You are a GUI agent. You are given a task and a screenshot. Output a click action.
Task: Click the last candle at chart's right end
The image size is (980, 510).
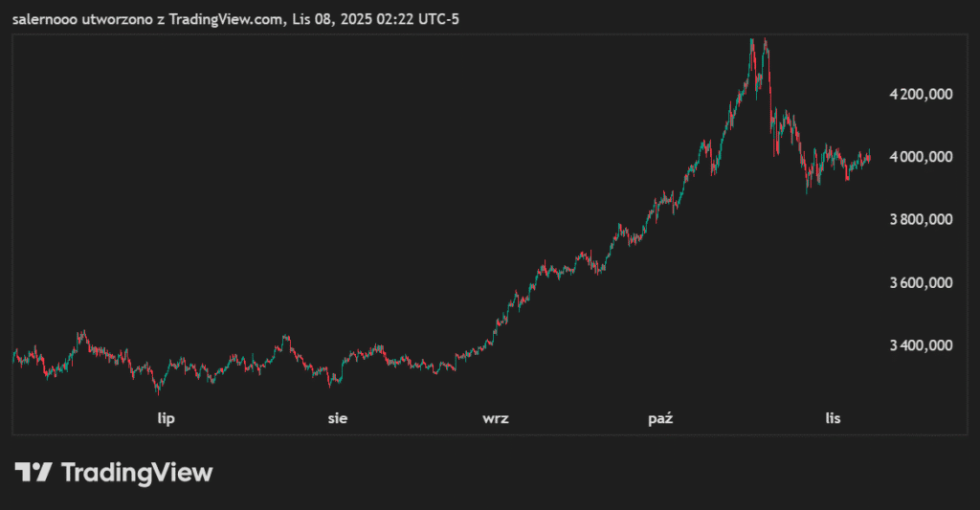pos(869,157)
